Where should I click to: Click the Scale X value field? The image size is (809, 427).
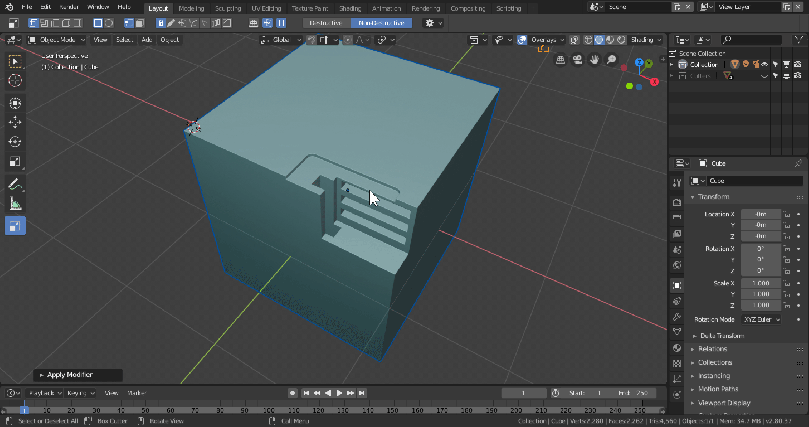pyautogui.click(x=760, y=283)
